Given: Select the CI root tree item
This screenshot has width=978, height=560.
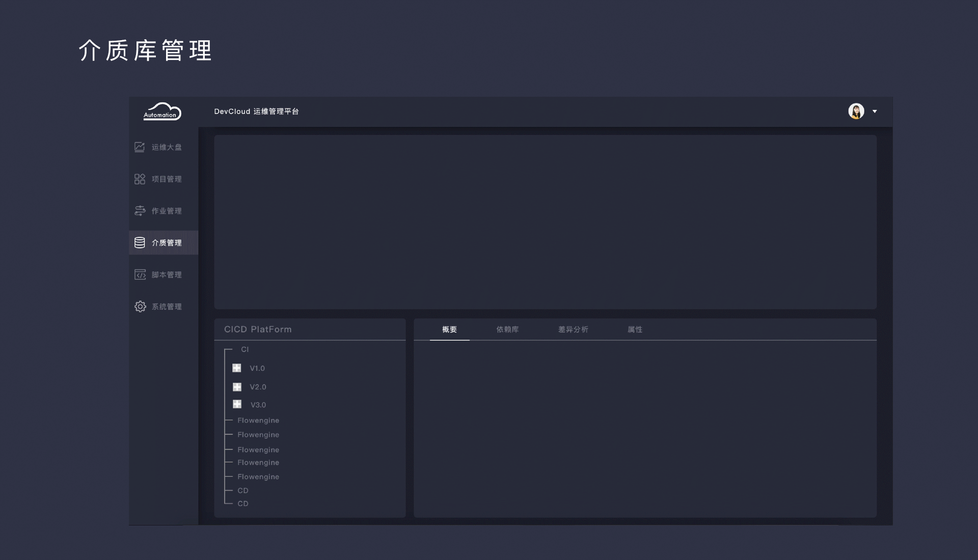Looking at the screenshot, I should point(244,349).
